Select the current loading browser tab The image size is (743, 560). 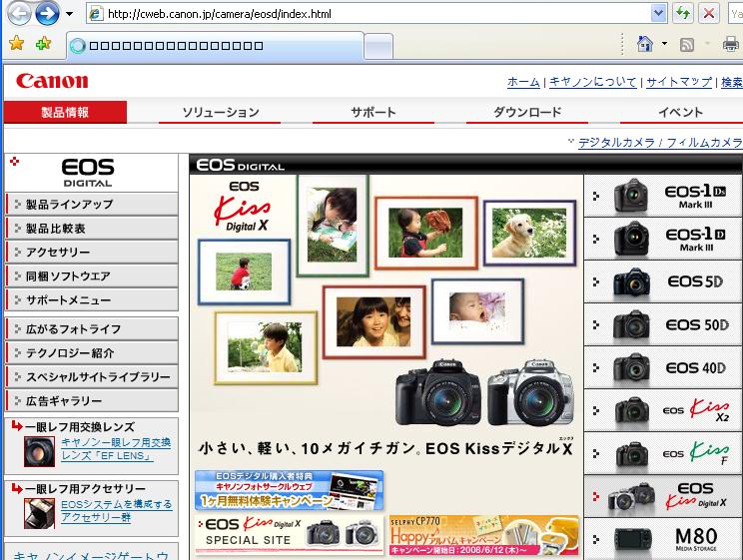pyautogui.click(x=215, y=46)
